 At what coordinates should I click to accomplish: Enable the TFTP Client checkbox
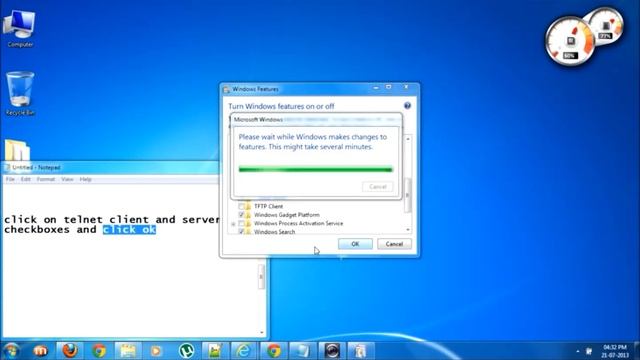(241, 207)
